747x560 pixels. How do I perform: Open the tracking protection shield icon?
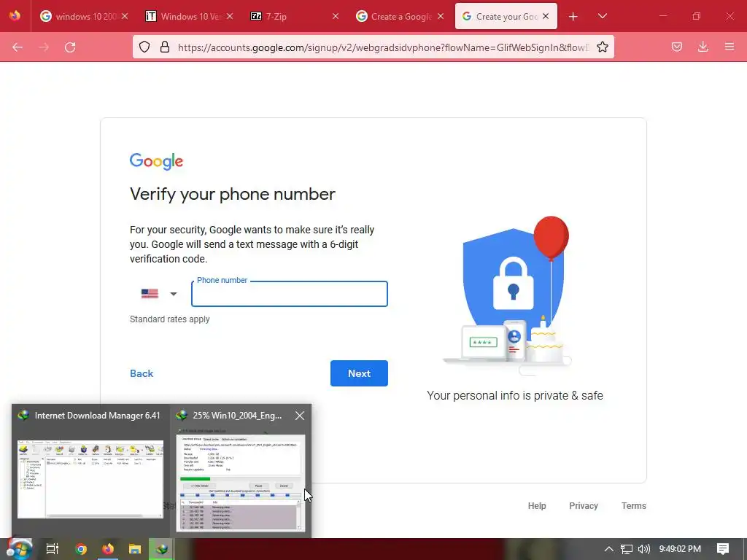144,47
